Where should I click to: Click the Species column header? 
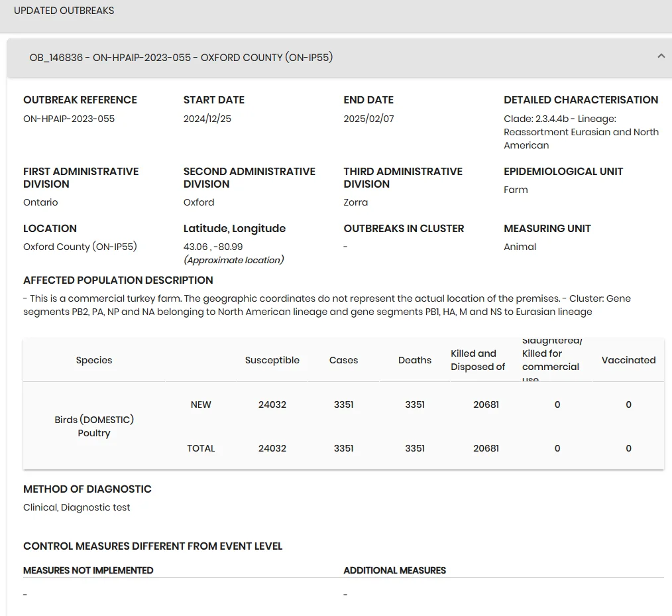(x=94, y=360)
